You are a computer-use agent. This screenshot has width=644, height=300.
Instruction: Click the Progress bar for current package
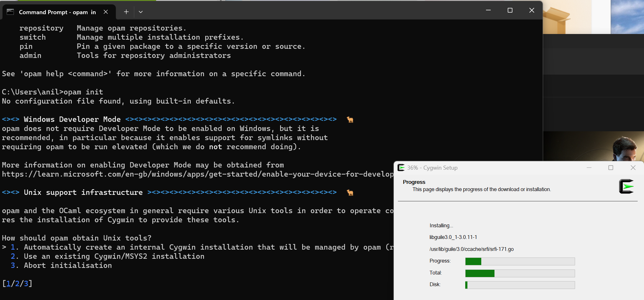[x=520, y=261]
